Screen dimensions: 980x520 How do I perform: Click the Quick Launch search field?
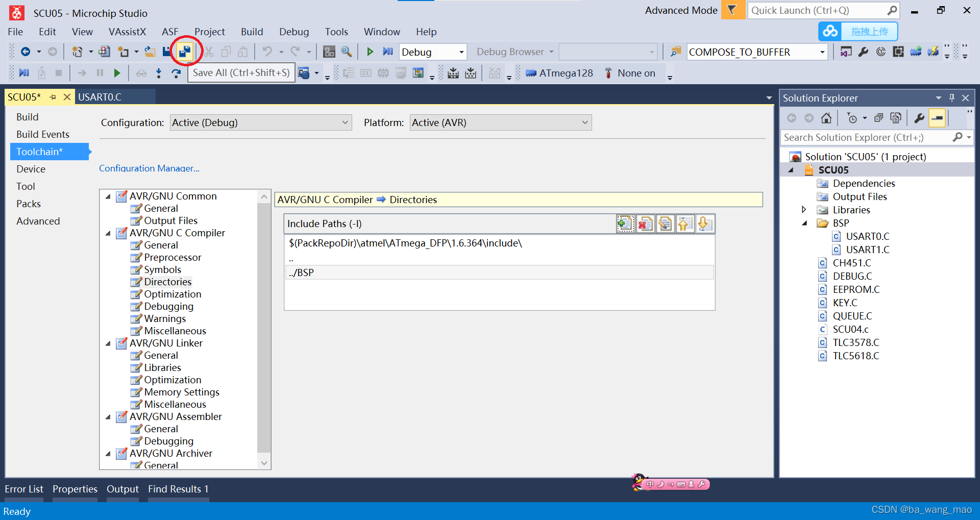click(824, 10)
